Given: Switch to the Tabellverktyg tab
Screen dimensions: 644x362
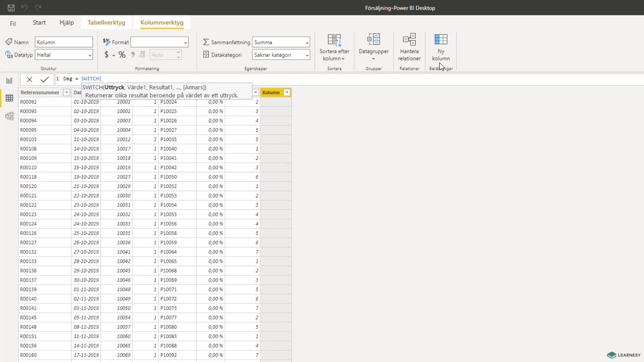Looking at the screenshot, I should pos(106,22).
